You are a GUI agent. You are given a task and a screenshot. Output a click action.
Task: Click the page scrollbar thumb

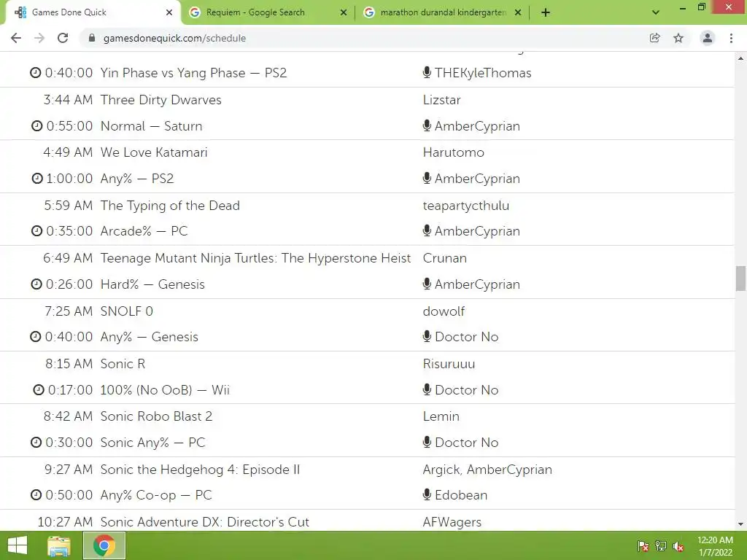[x=740, y=278]
